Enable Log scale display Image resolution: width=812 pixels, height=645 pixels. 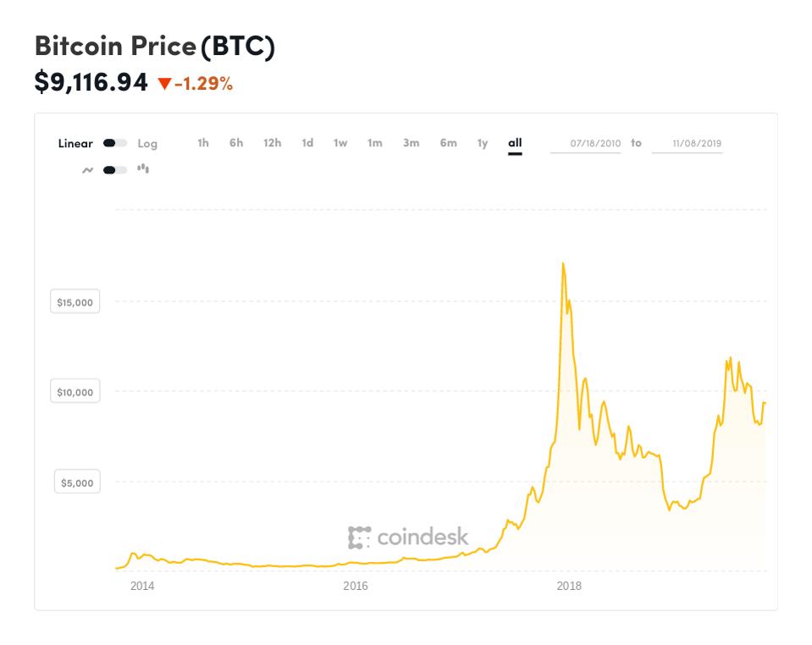[x=147, y=143]
